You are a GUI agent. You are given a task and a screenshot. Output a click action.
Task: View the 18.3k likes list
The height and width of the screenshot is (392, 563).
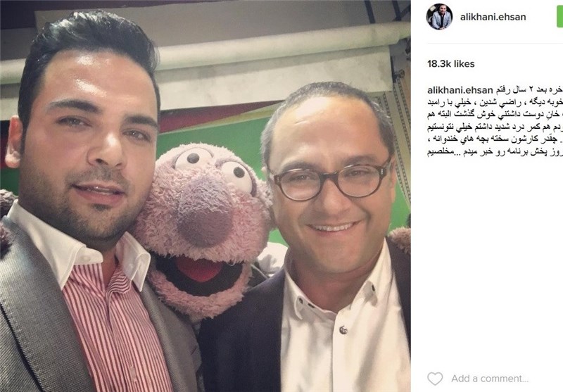(450, 64)
